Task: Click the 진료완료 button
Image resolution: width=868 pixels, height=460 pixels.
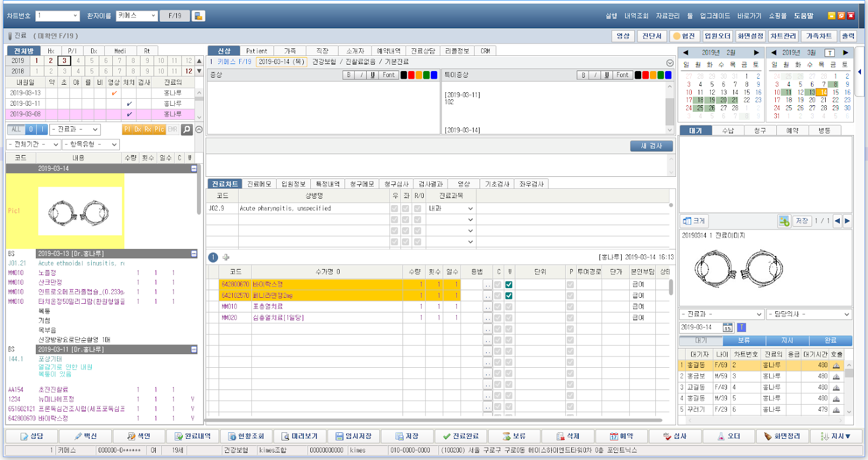Action: point(461,436)
